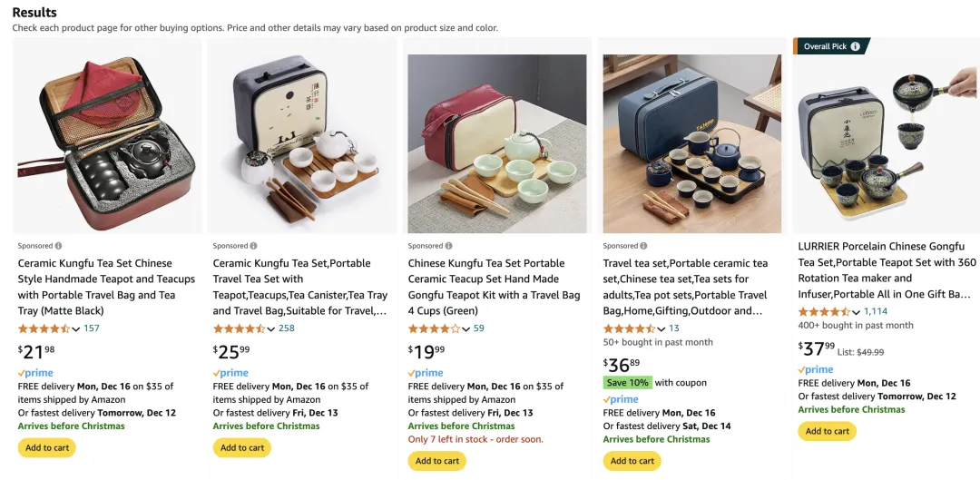Open the 59 reviews link
980x480 pixels.
479,328
